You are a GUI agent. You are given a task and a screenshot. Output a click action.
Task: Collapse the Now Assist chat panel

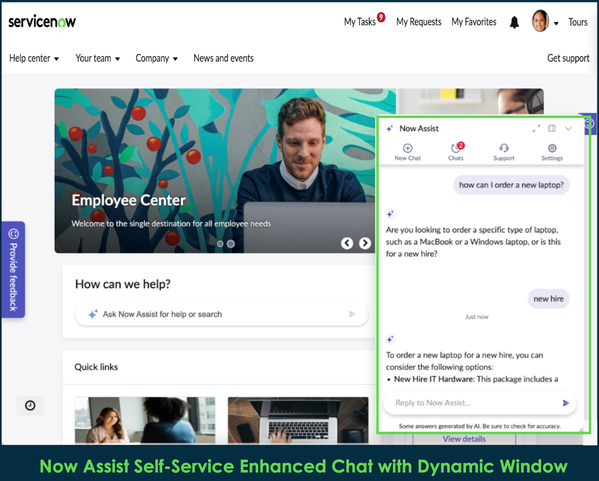[568, 129]
